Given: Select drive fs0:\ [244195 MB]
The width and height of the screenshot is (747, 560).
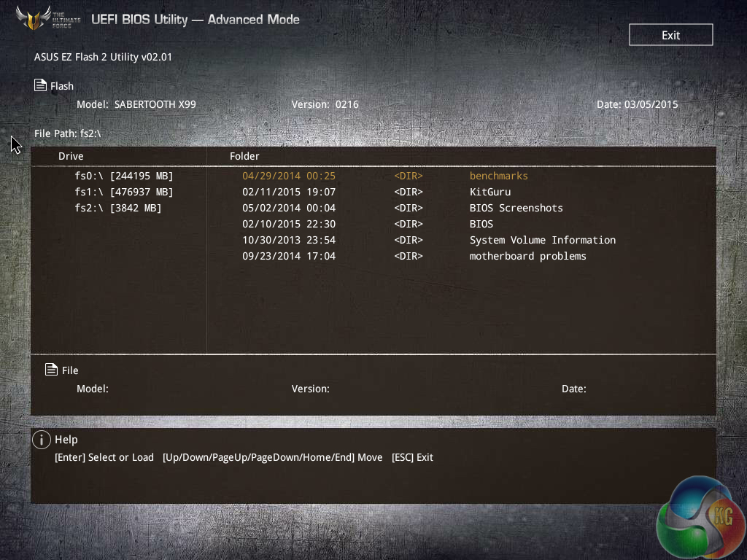Looking at the screenshot, I should click(124, 176).
